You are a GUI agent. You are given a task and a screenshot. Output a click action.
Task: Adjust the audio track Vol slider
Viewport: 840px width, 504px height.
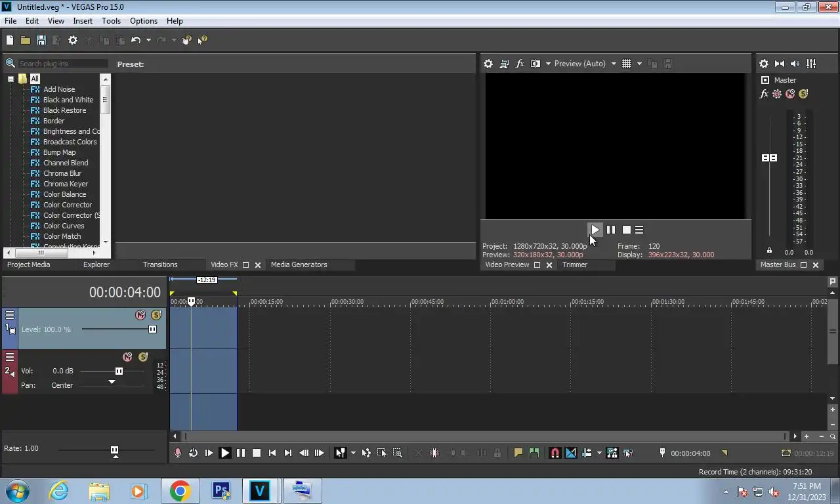pyautogui.click(x=119, y=371)
